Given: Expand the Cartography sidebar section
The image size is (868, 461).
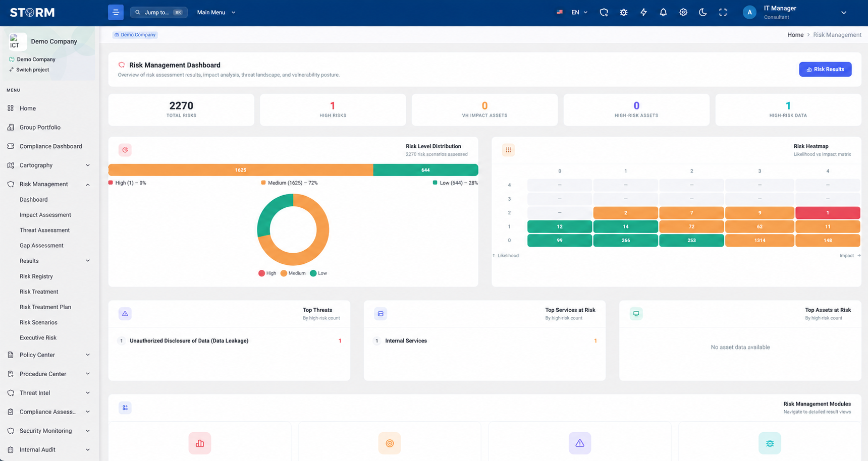Looking at the screenshot, I should (x=49, y=165).
